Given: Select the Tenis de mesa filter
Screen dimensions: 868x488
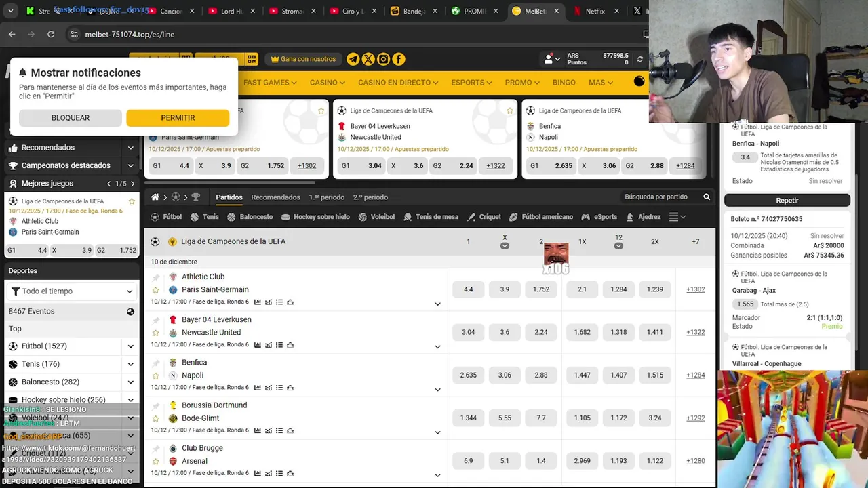Looking at the screenshot, I should (x=431, y=217).
